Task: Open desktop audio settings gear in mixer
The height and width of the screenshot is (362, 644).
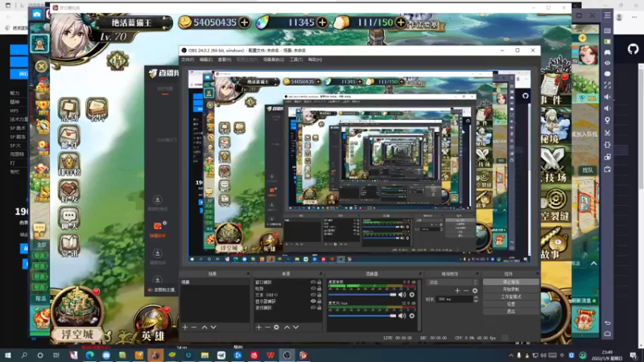Action: click(412, 294)
